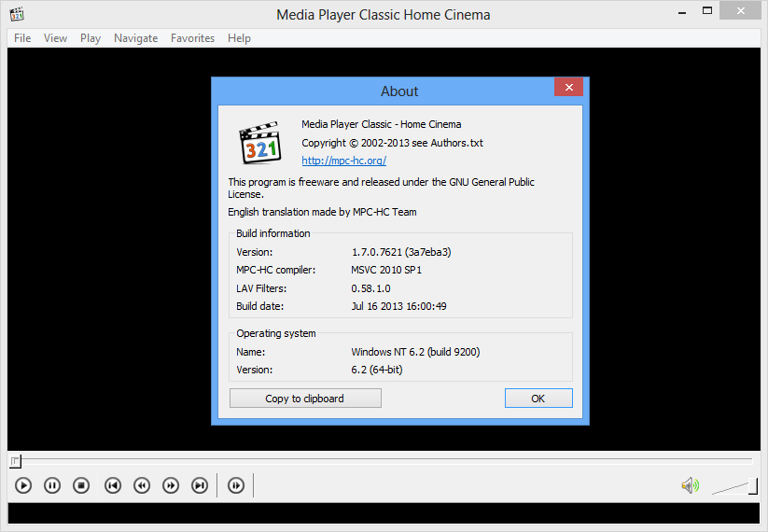
Task: Click the seek bar thumb
Action: pos(15,461)
